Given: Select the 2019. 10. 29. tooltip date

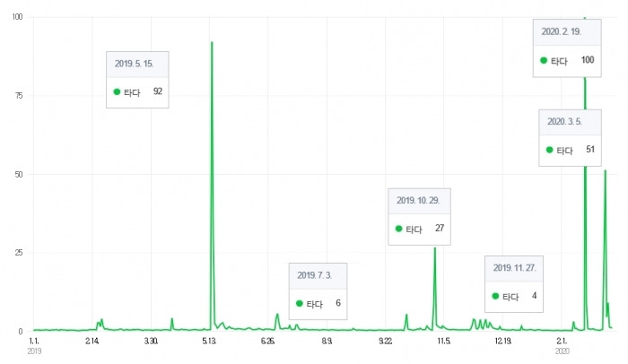Looking at the screenshot, I should click(x=418, y=200).
